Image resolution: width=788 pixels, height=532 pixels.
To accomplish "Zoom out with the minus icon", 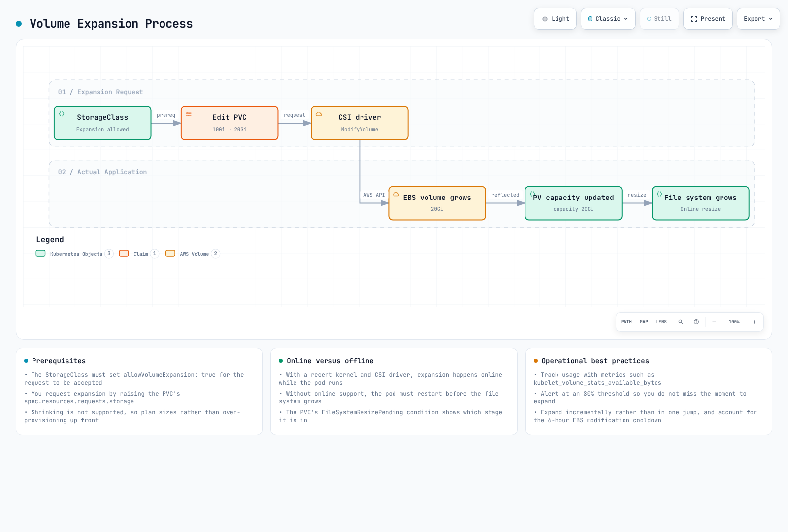I will [x=714, y=322].
